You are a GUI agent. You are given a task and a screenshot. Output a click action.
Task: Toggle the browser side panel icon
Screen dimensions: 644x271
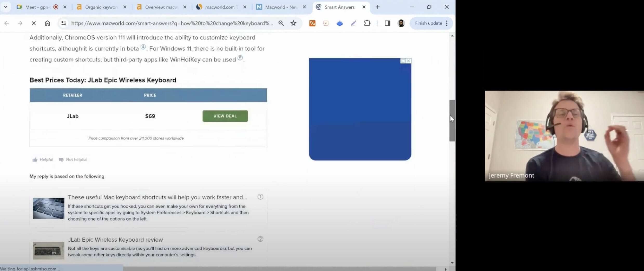click(387, 23)
